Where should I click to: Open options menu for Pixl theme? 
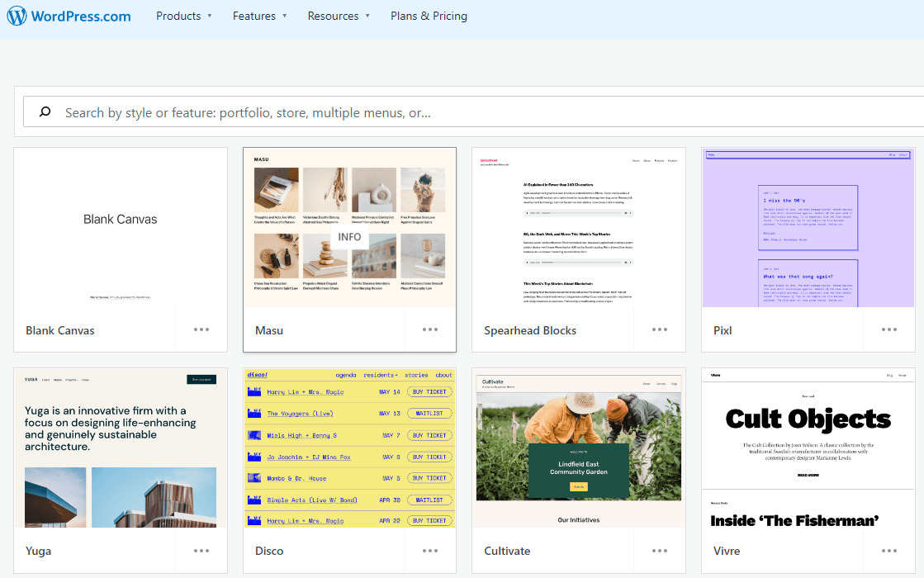click(888, 329)
